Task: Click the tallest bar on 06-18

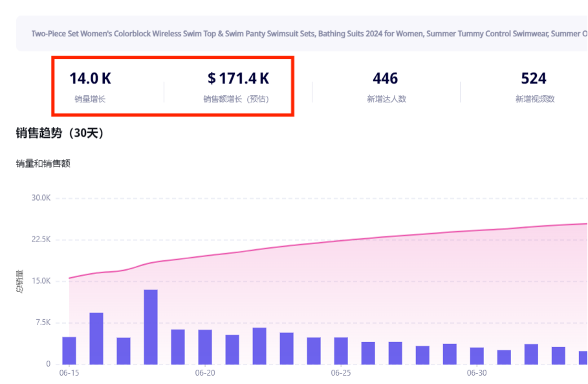Action: click(151, 326)
